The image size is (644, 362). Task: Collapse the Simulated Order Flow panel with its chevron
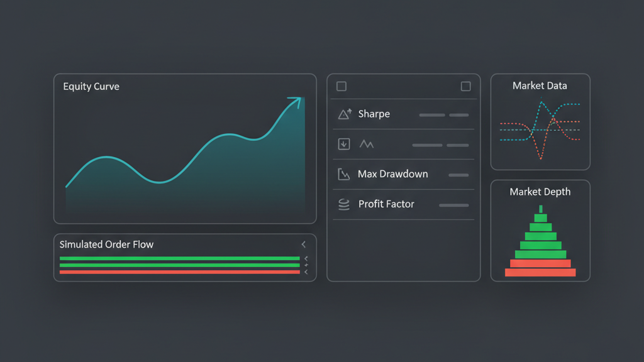[304, 244]
